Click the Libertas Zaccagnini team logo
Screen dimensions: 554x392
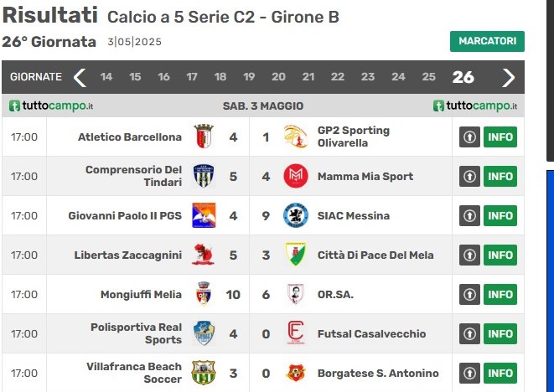click(x=203, y=255)
